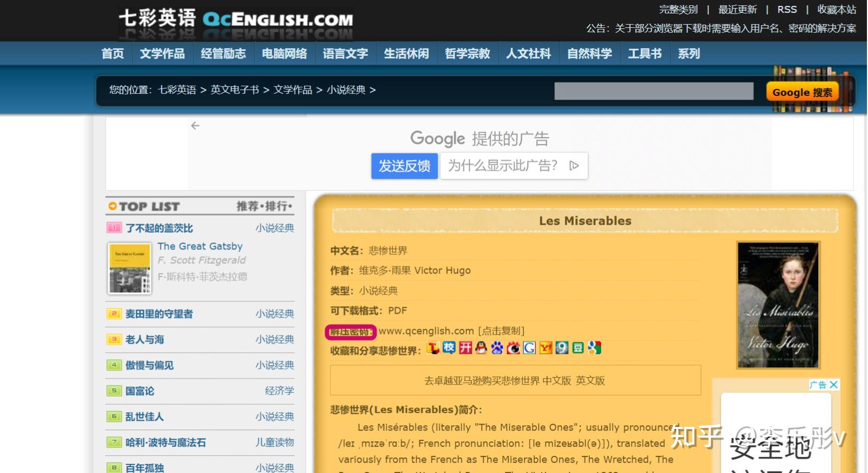Image resolution: width=868 pixels, height=473 pixels.
Task: Open The Great Gatsby title link
Action: [x=200, y=246]
